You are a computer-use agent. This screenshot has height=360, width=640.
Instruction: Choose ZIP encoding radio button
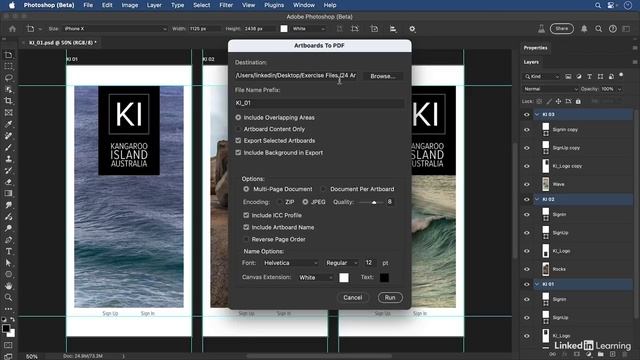(280, 202)
